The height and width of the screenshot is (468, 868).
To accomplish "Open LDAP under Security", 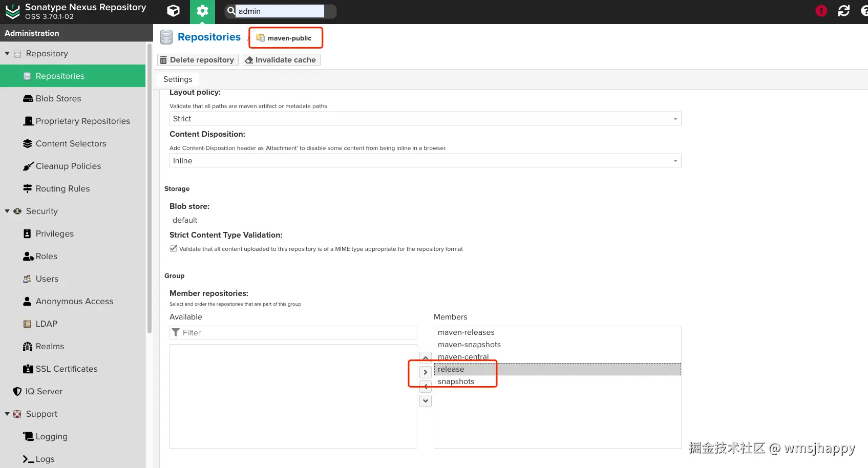I will [73, 324].
